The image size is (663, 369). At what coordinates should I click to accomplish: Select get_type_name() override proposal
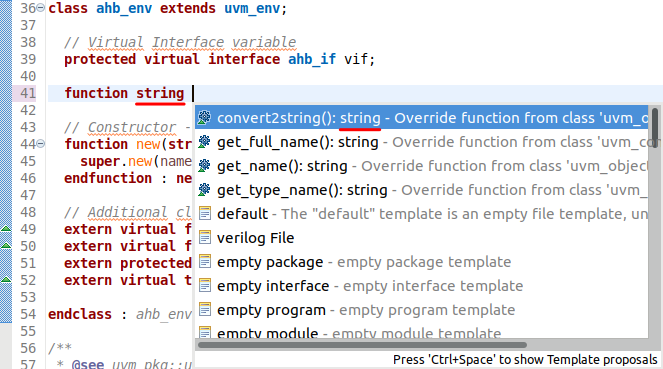422,190
